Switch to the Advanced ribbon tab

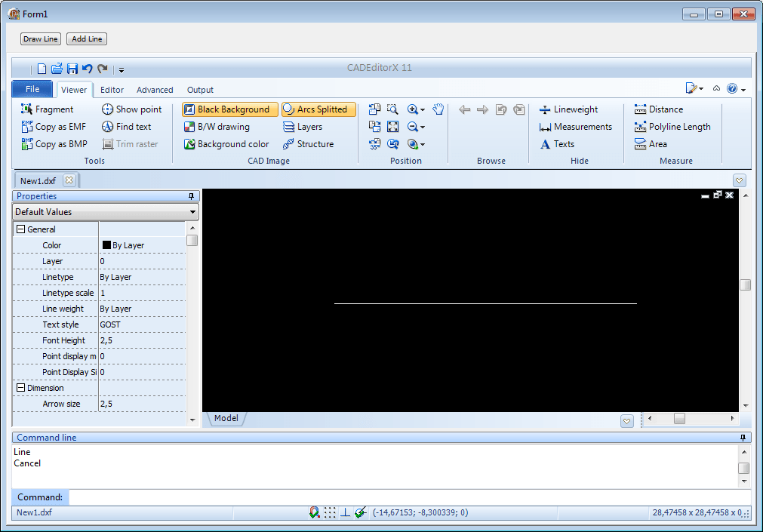click(x=155, y=90)
